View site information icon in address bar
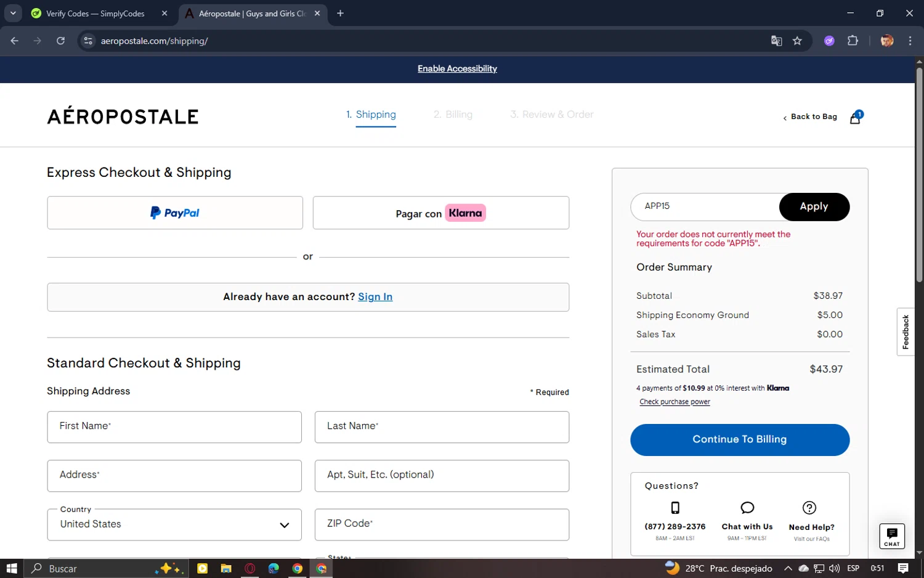The image size is (924, 578). pos(88,41)
